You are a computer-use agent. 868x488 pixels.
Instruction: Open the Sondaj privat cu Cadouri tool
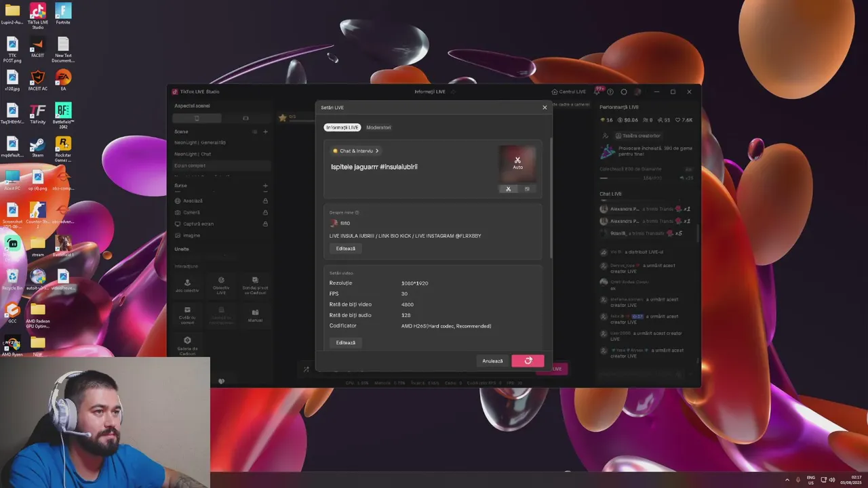pos(255,285)
